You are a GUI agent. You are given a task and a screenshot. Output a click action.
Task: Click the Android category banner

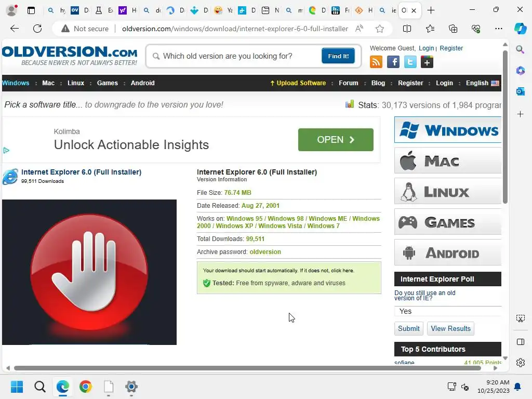(x=447, y=252)
